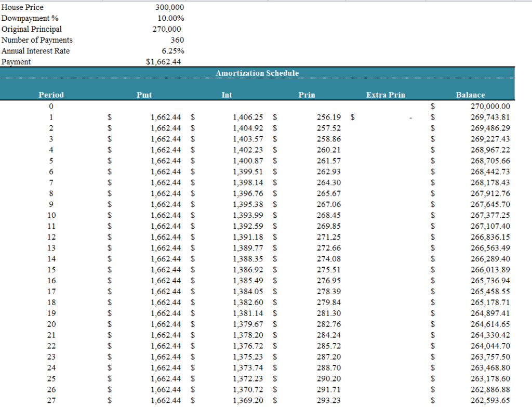This screenshot has width=532, height=407.
Task: Click period 16 cell
Action: (x=51, y=280)
